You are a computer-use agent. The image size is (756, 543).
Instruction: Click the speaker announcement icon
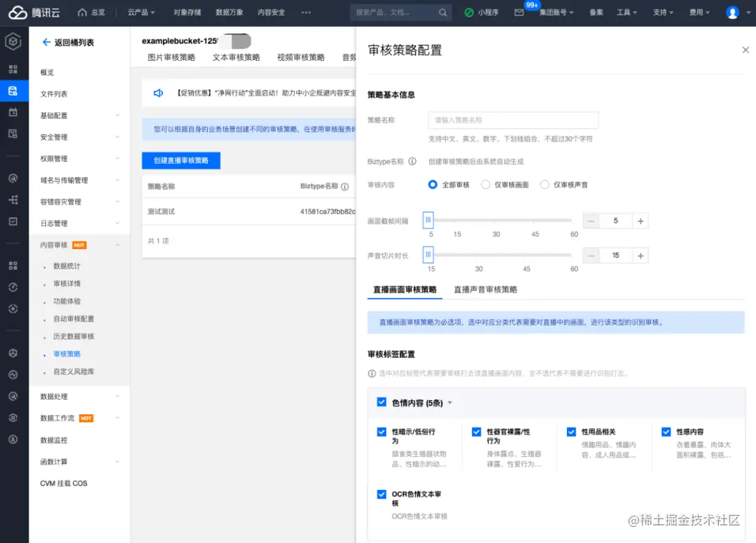[158, 93]
